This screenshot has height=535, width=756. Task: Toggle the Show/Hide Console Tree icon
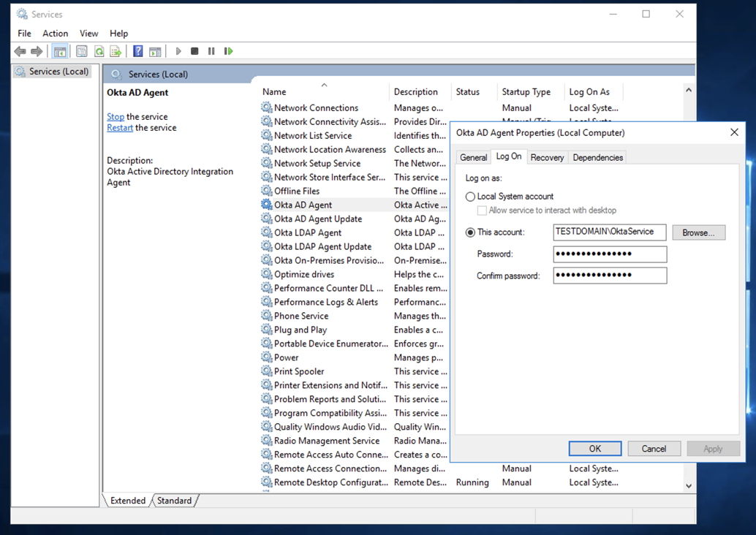tap(60, 51)
